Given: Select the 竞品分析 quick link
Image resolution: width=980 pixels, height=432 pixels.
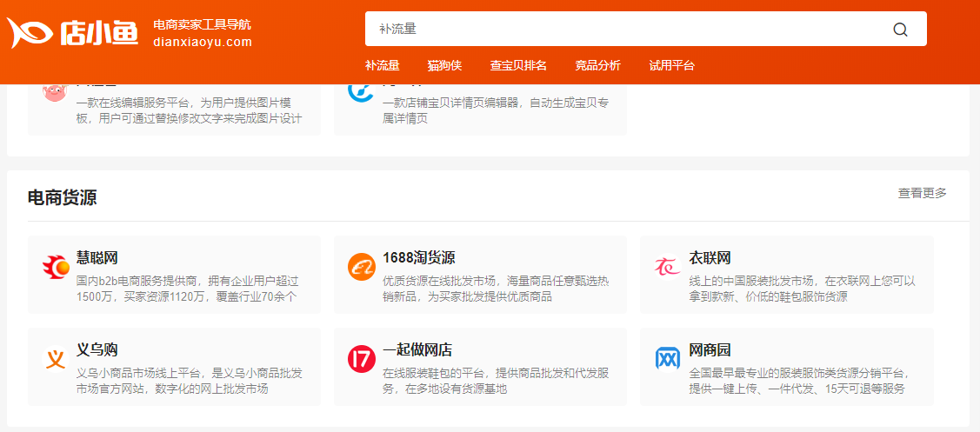Looking at the screenshot, I should [598, 66].
